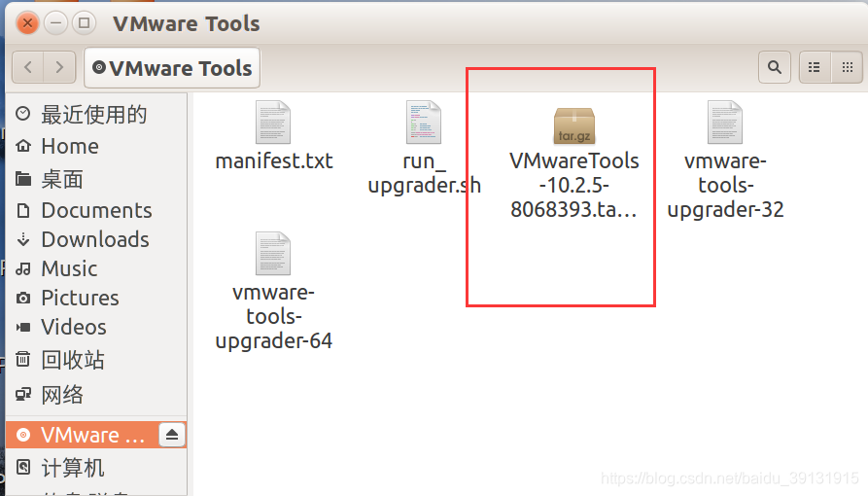Switch to icon grid view
The image size is (868, 496).
click(x=847, y=68)
